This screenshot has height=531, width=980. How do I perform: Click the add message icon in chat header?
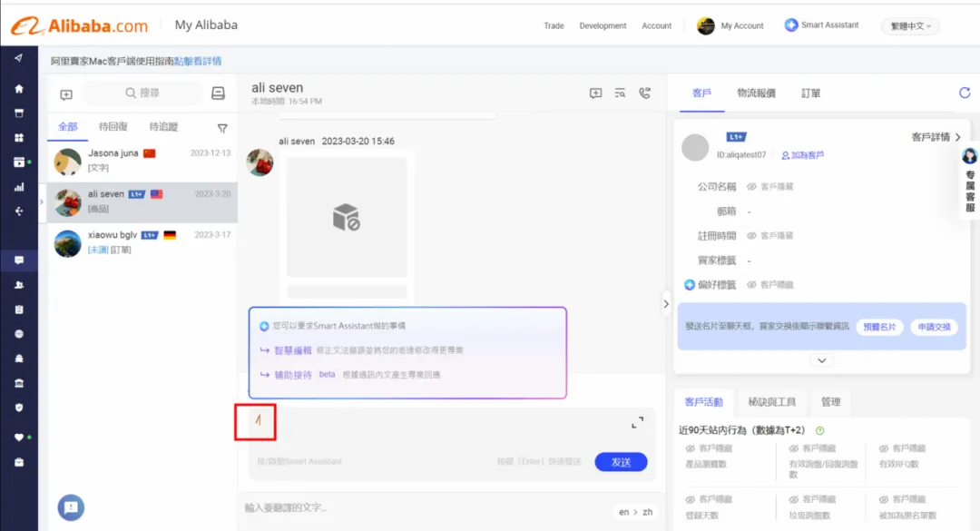[x=595, y=93]
